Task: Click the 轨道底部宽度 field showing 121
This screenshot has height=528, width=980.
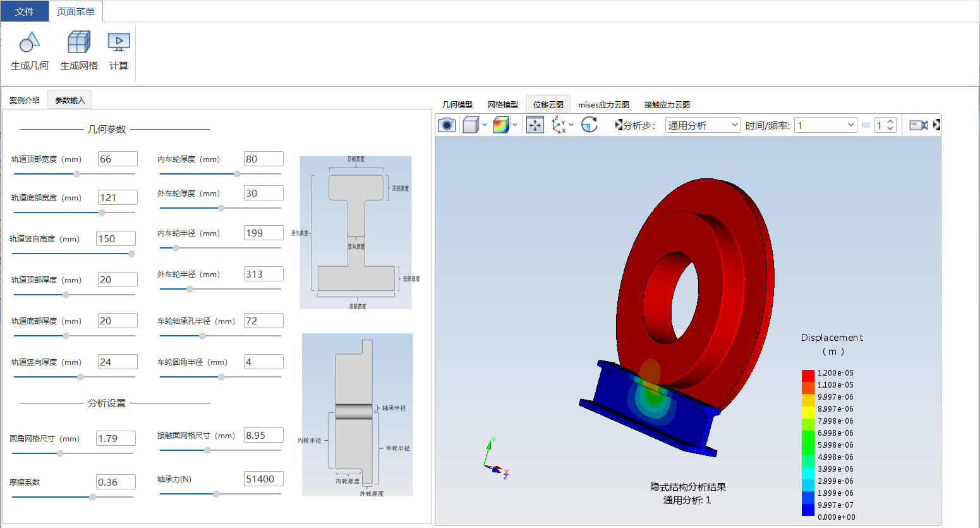Action: [x=118, y=198]
